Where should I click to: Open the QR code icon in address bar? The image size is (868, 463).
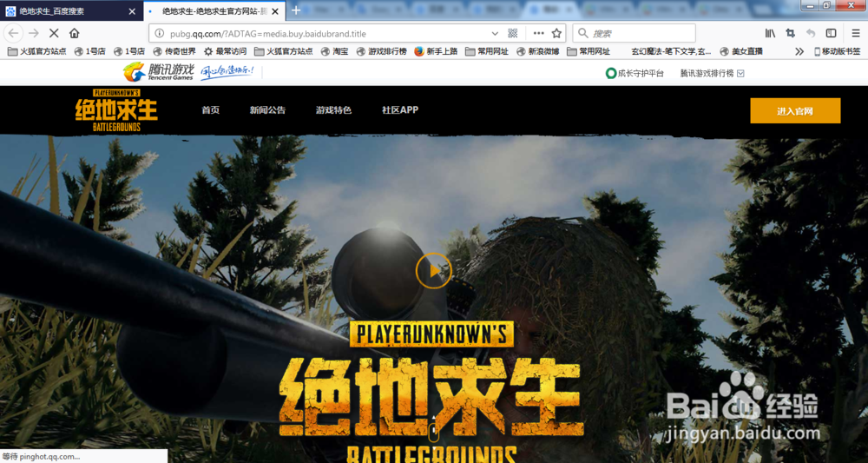[x=513, y=33]
